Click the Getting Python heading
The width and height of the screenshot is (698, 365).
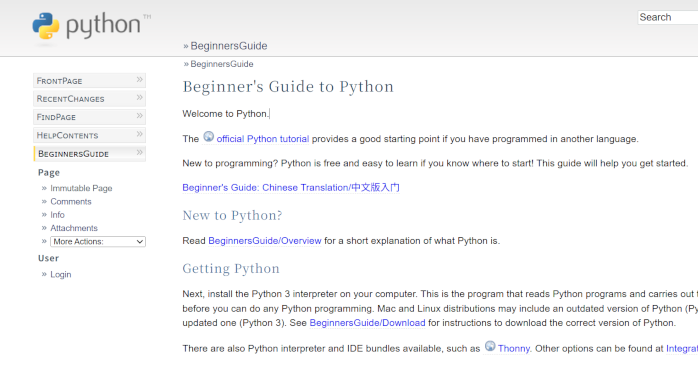[x=231, y=268]
